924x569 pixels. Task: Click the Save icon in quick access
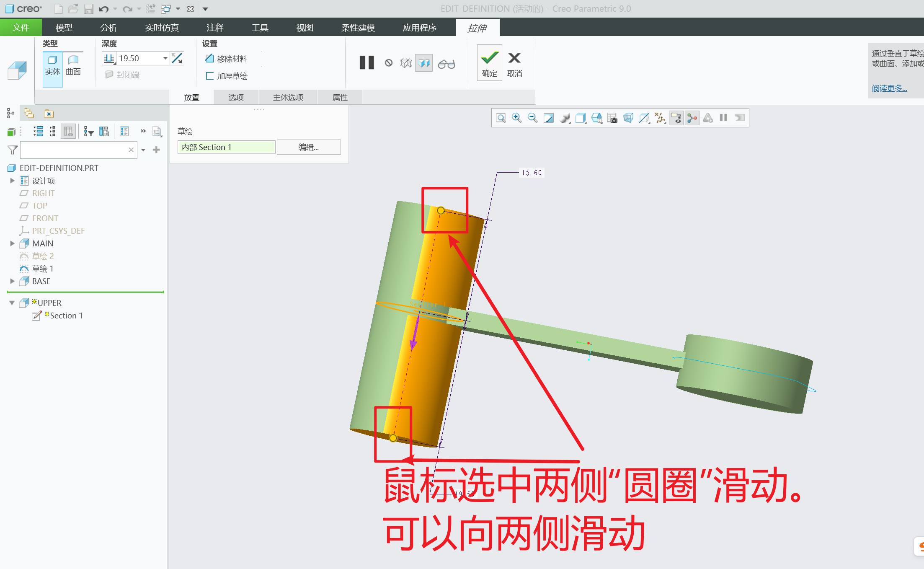point(88,9)
